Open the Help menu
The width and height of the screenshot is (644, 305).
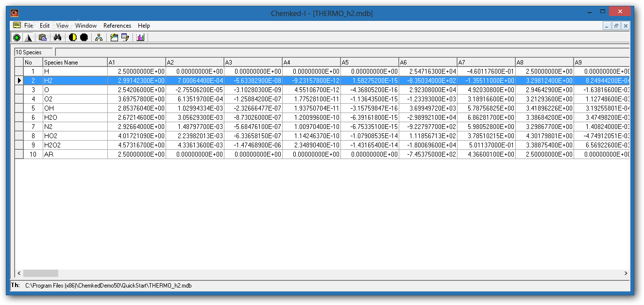click(144, 26)
